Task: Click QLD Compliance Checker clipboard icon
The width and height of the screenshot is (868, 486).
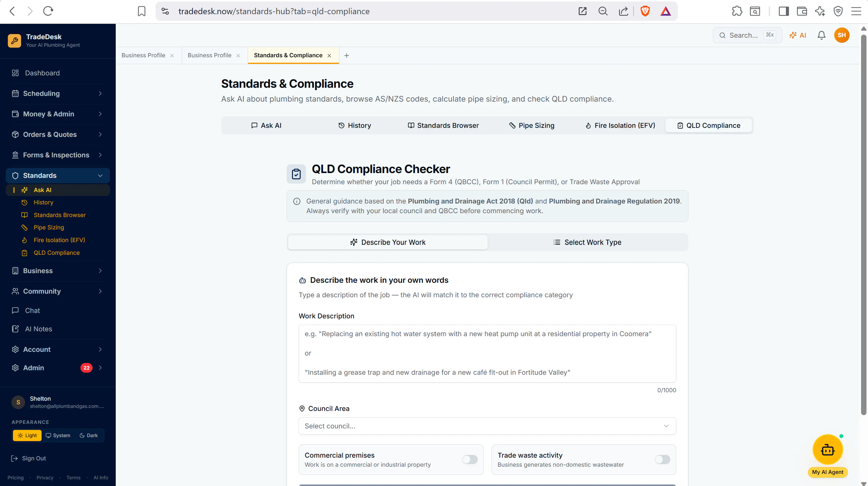Action: pos(296,174)
